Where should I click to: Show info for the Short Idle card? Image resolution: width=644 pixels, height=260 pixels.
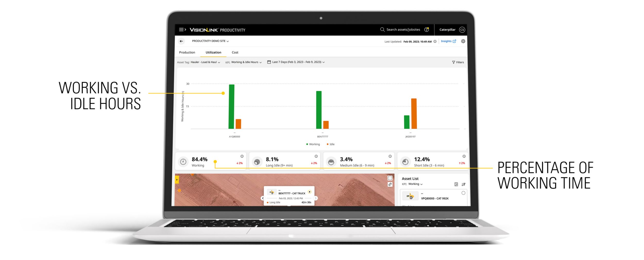pyautogui.click(x=464, y=156)
